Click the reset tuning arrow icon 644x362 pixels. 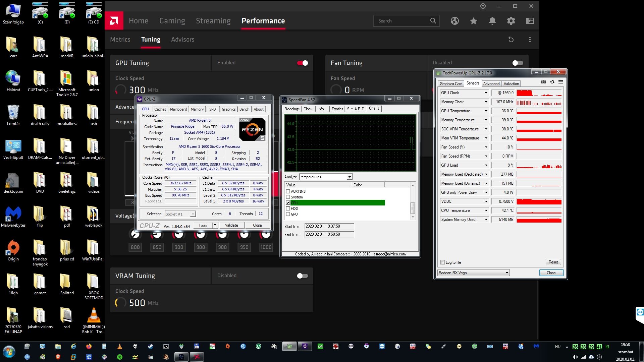pyautogui.click(x=511, y=40)
